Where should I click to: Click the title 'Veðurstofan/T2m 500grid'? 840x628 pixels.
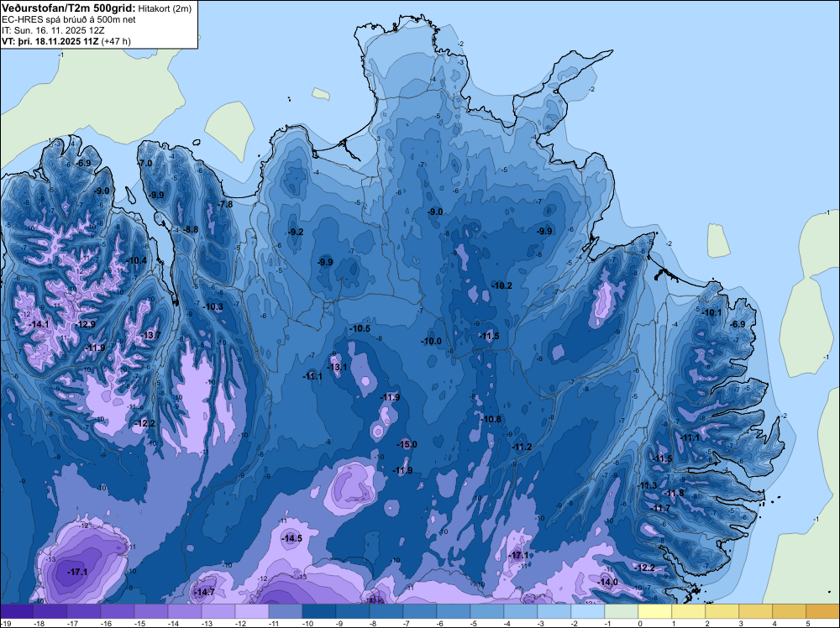69,8
